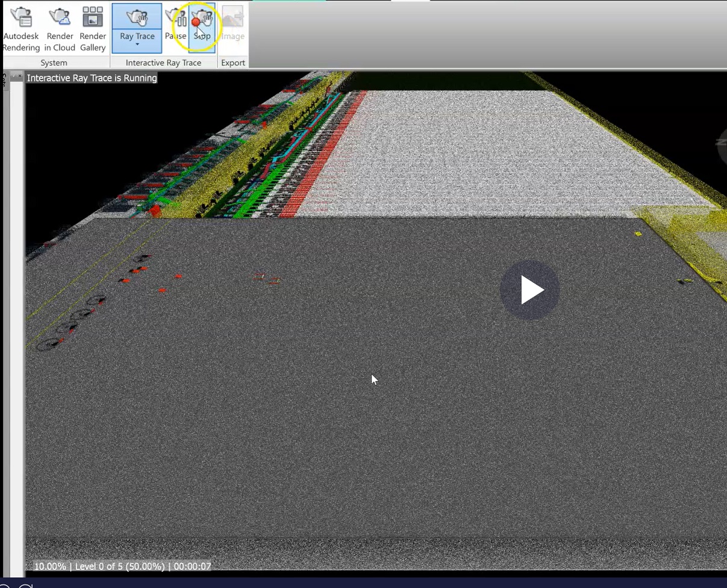Image resolution: width=727 pixels, height=588 pixels.
Task: Click the Interactive Ray Trace is Running banner
Action: point(92,78)
